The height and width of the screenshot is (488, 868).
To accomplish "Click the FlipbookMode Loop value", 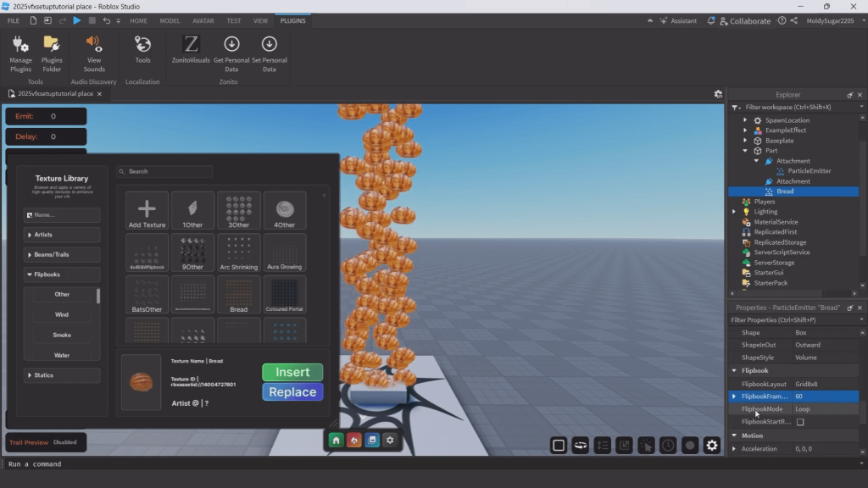I will [826, 409].
